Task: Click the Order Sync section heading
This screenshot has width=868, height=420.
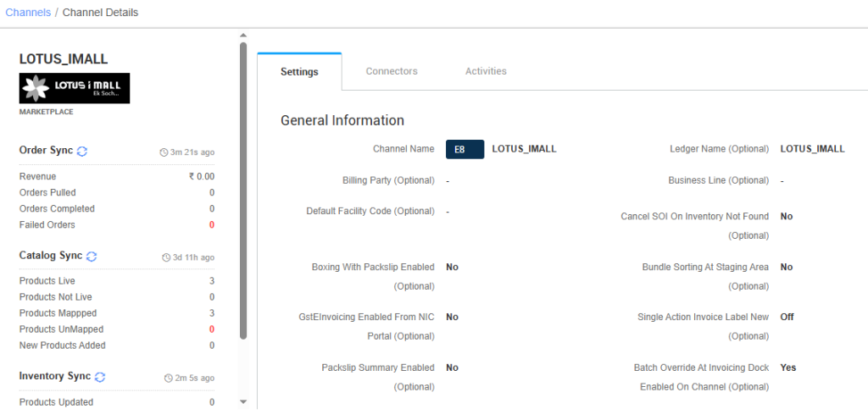Action: click(46, 151)
